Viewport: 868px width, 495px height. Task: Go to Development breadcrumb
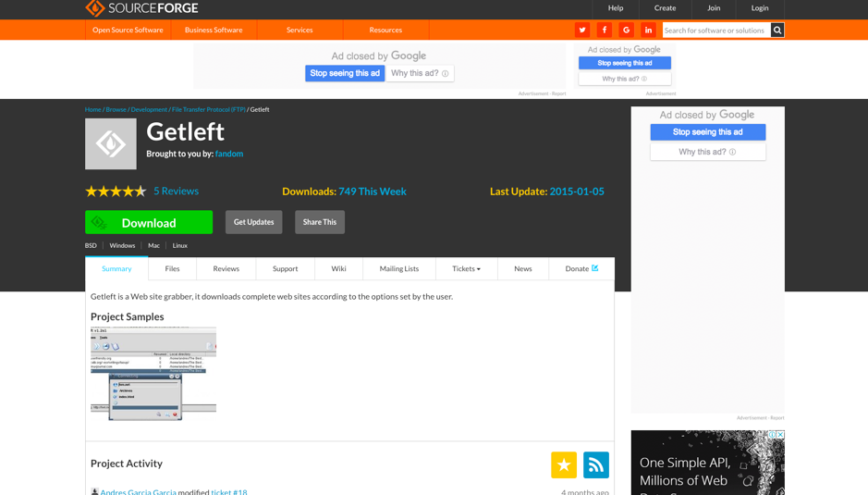149,110
